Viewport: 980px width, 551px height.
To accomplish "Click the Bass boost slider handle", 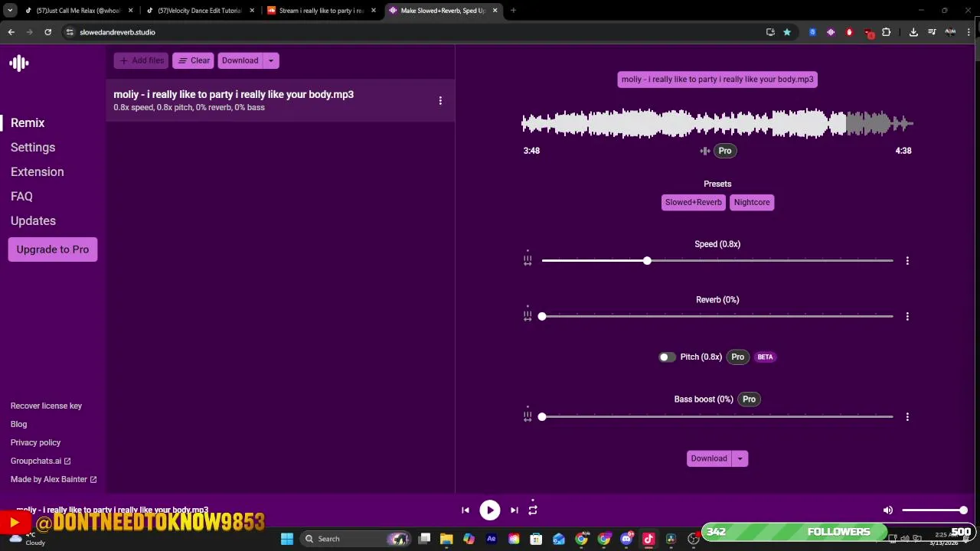I will pos(542,417).
